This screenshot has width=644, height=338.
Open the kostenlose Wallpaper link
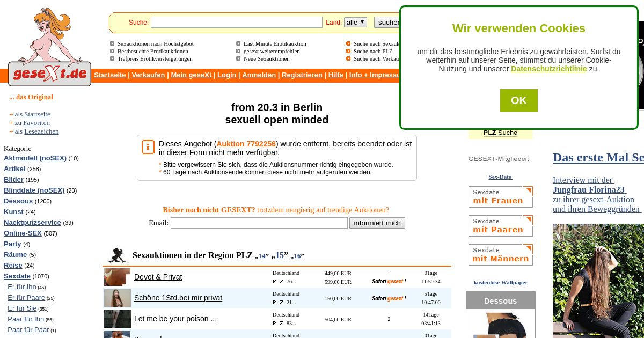coord(500,282)
